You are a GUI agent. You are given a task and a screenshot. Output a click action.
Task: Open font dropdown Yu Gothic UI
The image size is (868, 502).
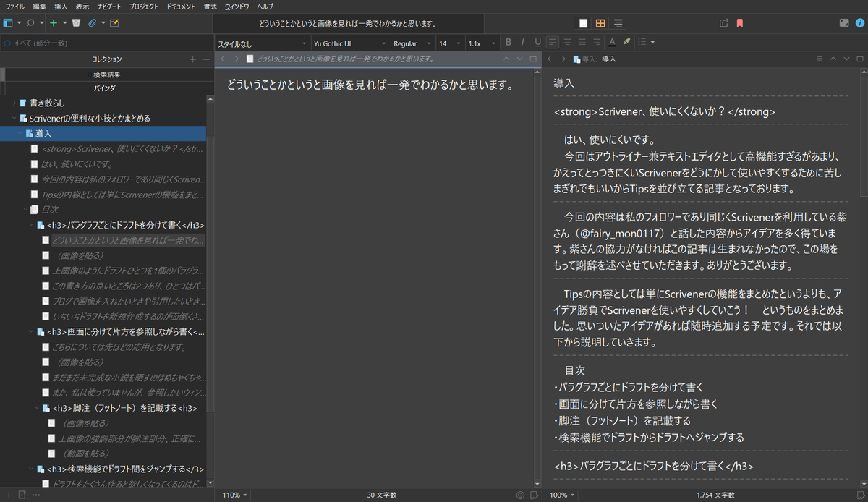[x=351, y=43]
